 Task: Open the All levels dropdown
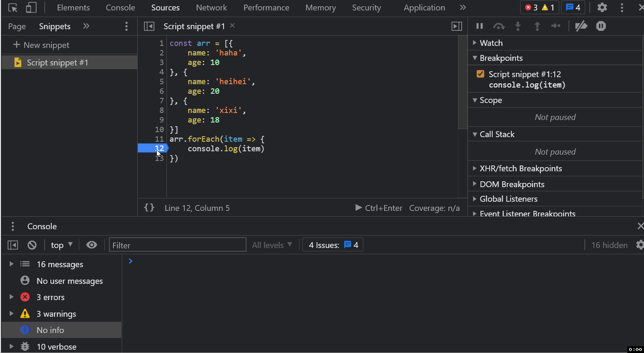coord(272,245)
